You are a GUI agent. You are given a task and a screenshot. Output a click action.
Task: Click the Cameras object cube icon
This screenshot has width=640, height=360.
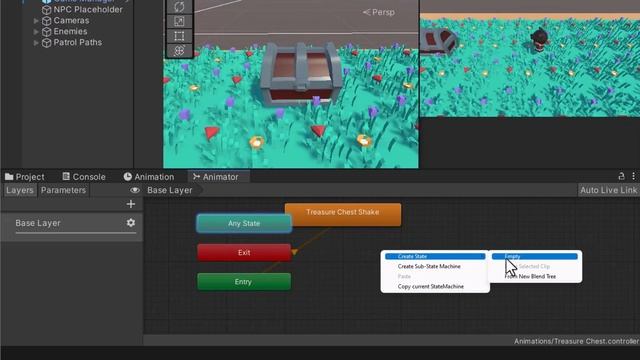click(47, 21)
